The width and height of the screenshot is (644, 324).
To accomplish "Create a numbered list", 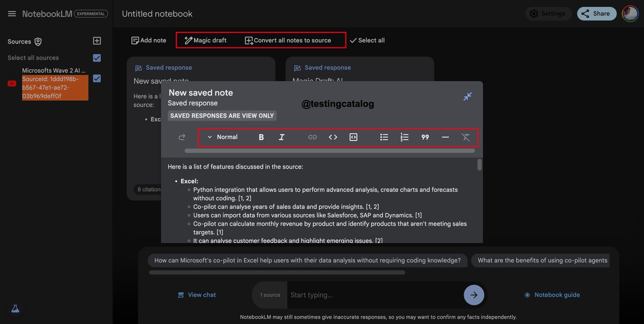I will pyautogui.click(x=404, y=137).
